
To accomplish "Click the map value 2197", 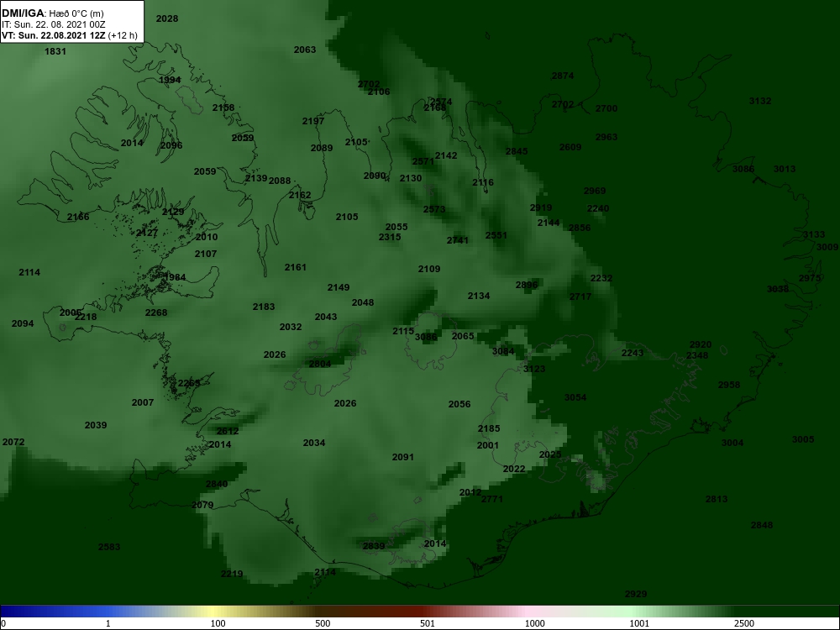I will tap(313, 121).
